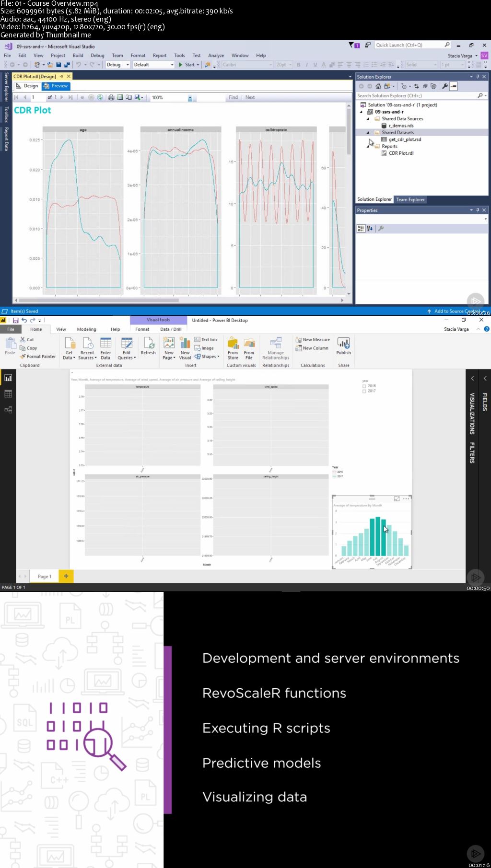Collapse the 09-ssrs-and-r project node
The width and height of the screenshot is (491, 868).
(362, 112)
